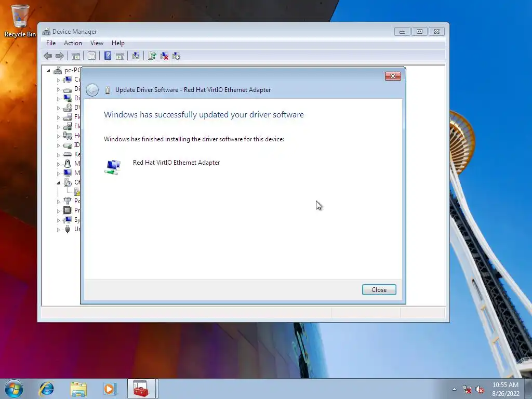Click the Update Driver Software dialog title text

tap(193, 90)
